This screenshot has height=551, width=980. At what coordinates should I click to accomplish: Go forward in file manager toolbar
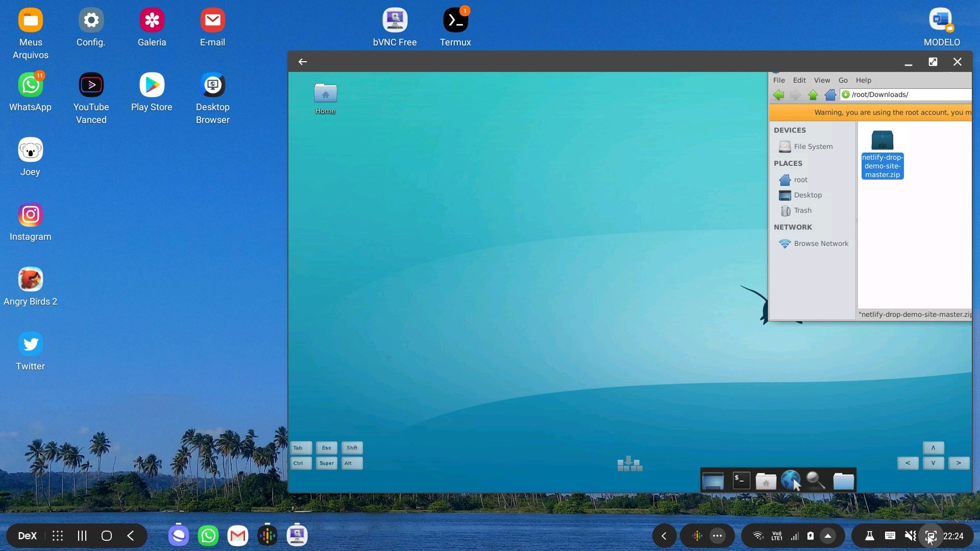(795, 95)
